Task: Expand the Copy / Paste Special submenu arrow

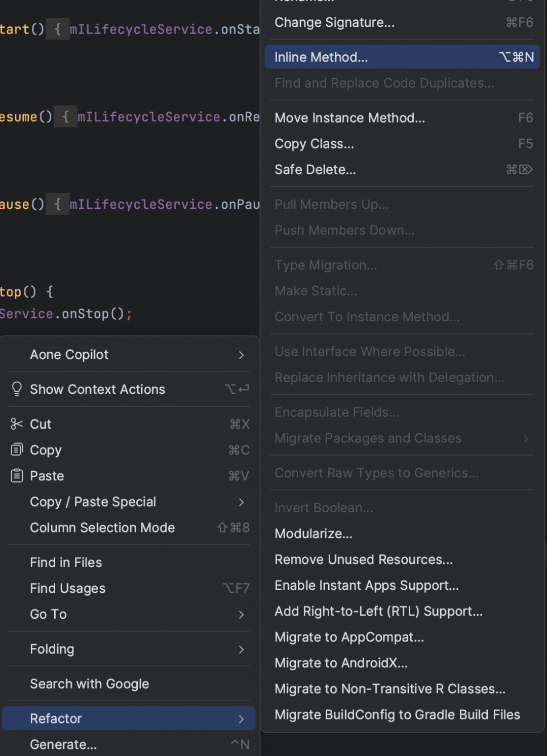Action: tap(242, 502)
